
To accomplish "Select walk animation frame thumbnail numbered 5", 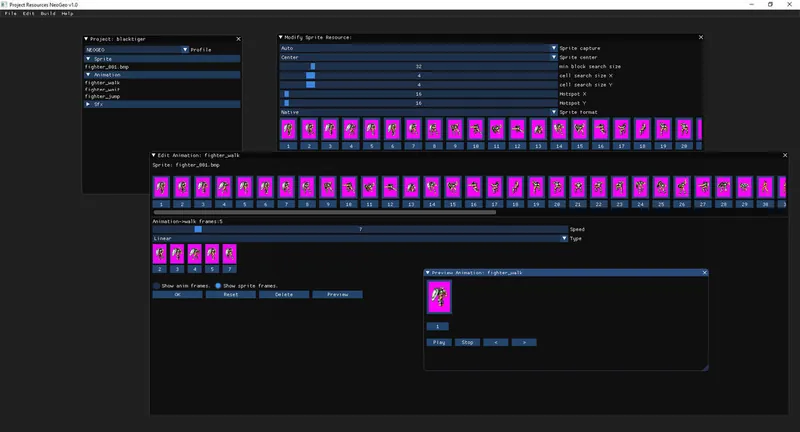I will (212, 253).
